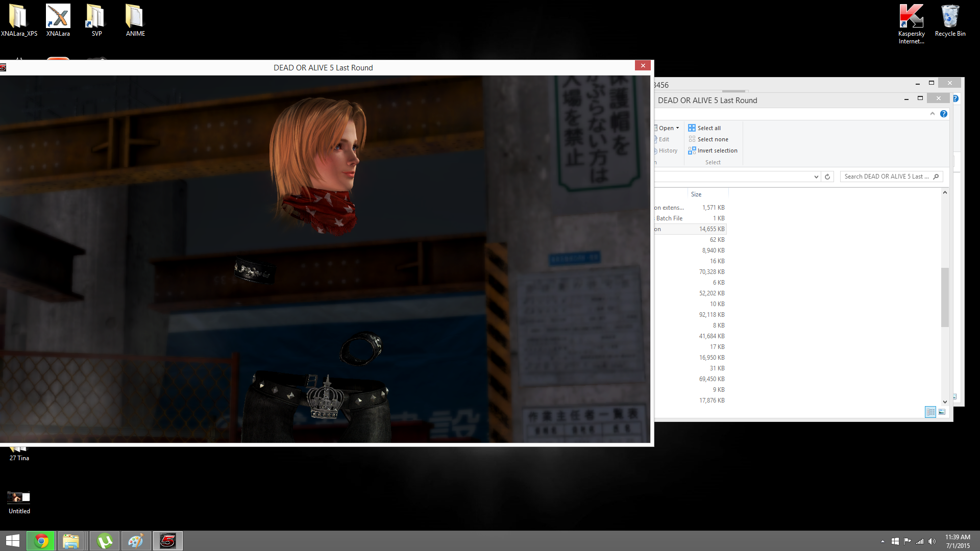Open XNALara desktop shortcut
The image size is (980, 551).
click(58, 20)
